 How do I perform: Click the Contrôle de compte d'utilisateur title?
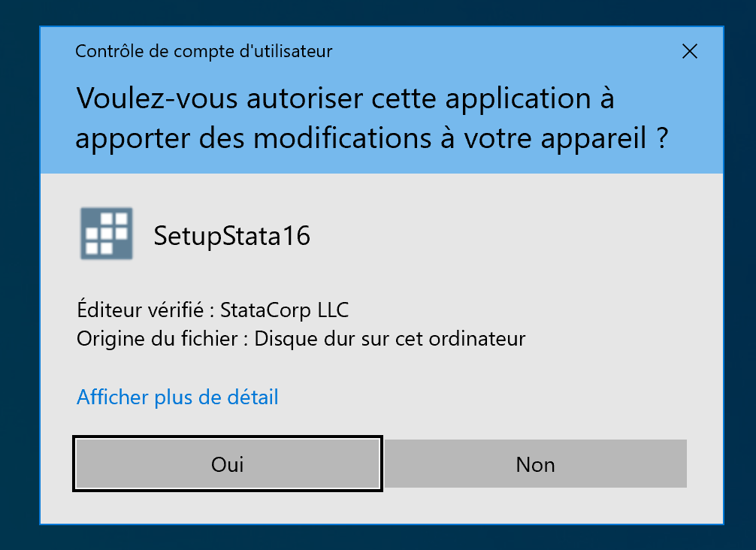[x=204, y=51]
